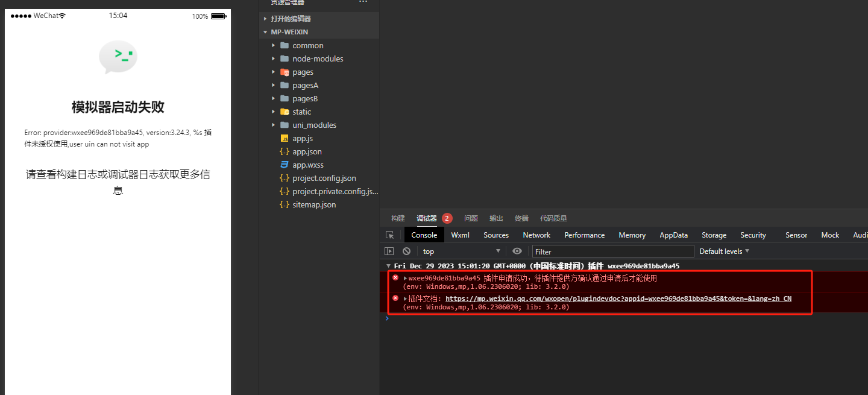The image size is (868, 395).
Task: Clear the console with the ban icon
Action: 407,251
